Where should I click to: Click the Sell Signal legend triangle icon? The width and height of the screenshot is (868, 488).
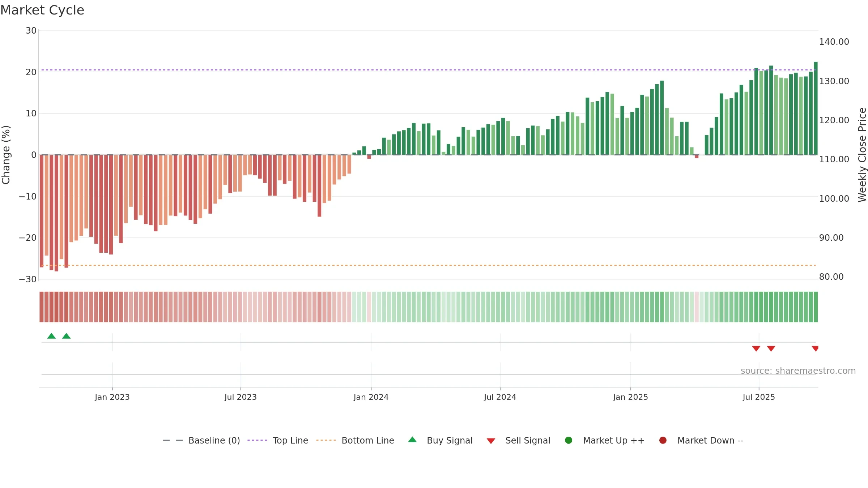[x=491, y=441]
